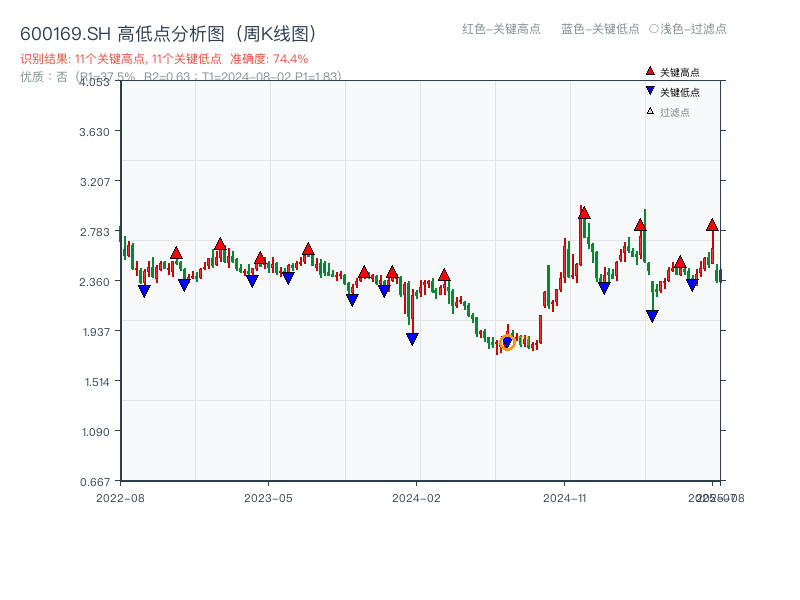Select the first blue key-low marker after 2022-08

(144, 291)
